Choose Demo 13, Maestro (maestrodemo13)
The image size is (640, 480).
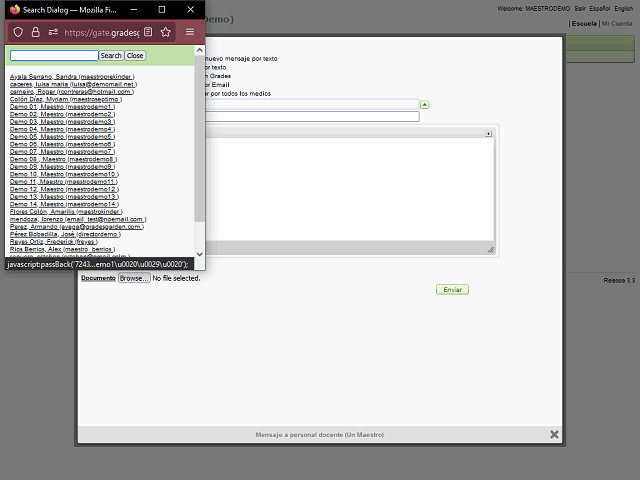click(x=64, y=197)
